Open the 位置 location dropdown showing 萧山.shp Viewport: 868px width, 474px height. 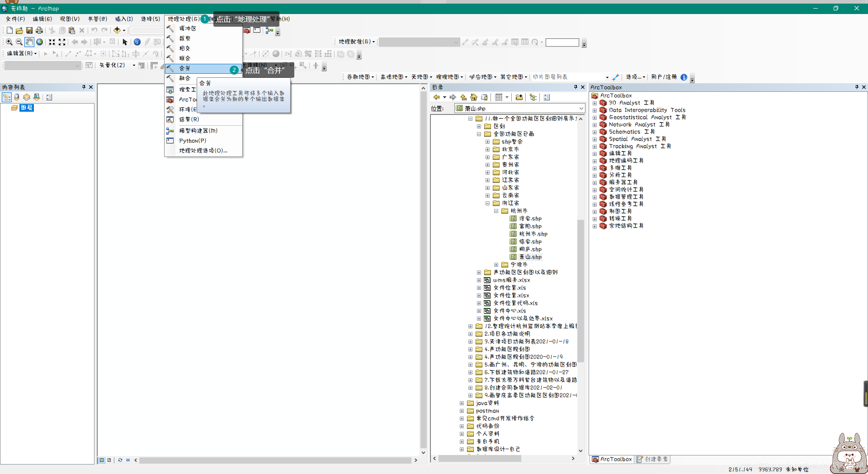(581, 109)
